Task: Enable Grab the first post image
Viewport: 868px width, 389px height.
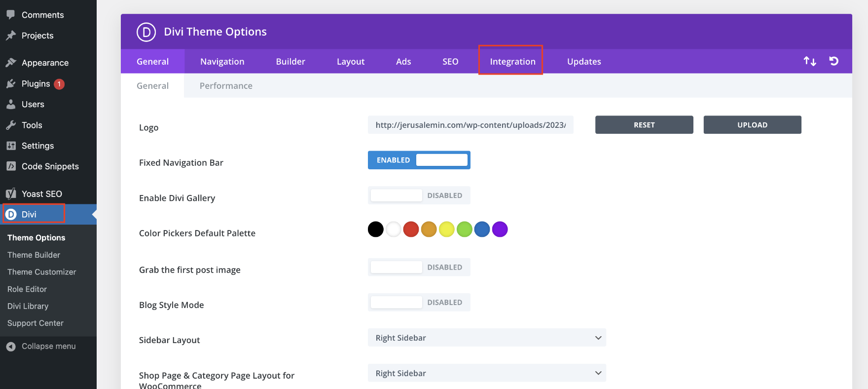Action: point(419,267)
